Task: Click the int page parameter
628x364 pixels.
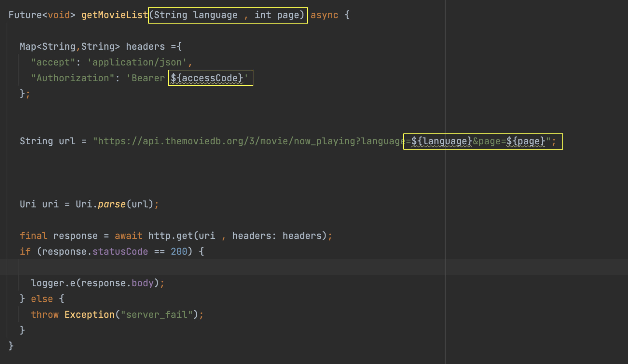Action: 277,15
